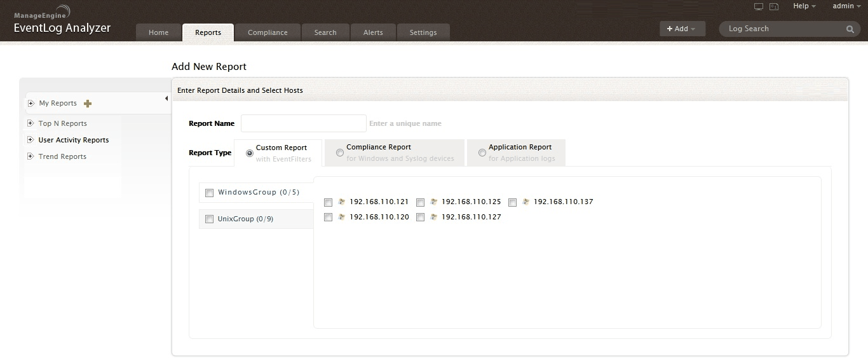
Task: Switch to the Alerts tab
Action: (373, 32)
